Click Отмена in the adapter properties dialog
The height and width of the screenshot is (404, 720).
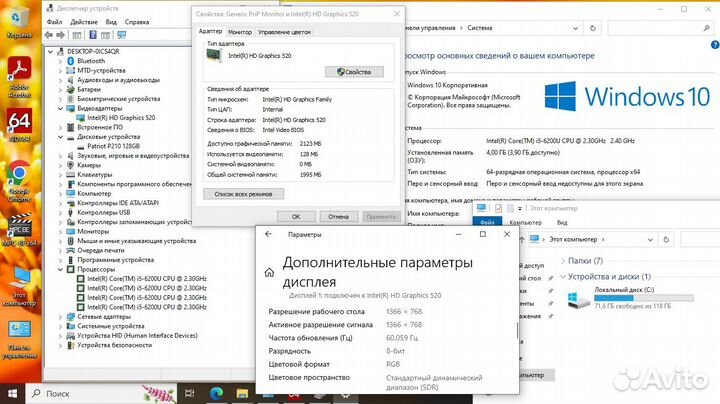coord(338,216)
